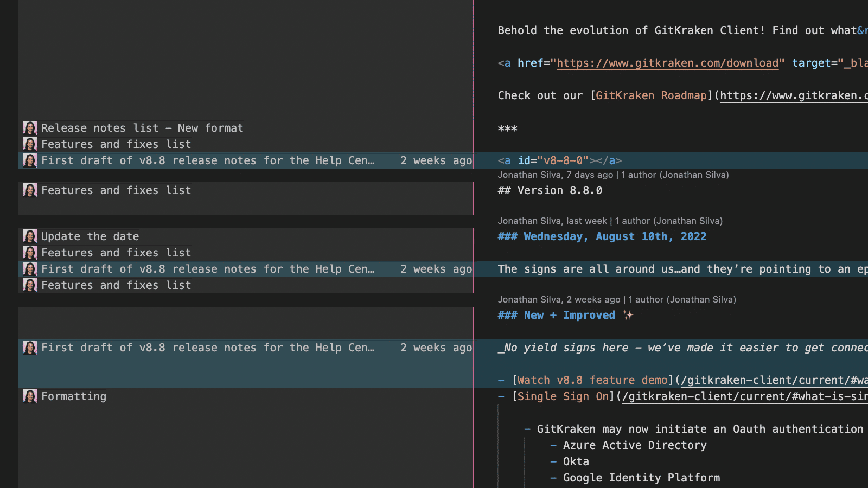
Task: Select "Features and fixes list" directly below "Update the date"
Action: pyautogui.click(x=116, y=253)
